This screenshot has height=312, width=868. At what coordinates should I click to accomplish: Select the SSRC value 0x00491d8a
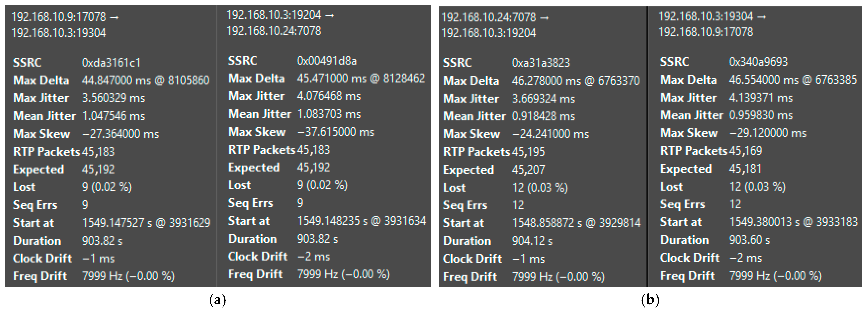click(x=327, y=61)
